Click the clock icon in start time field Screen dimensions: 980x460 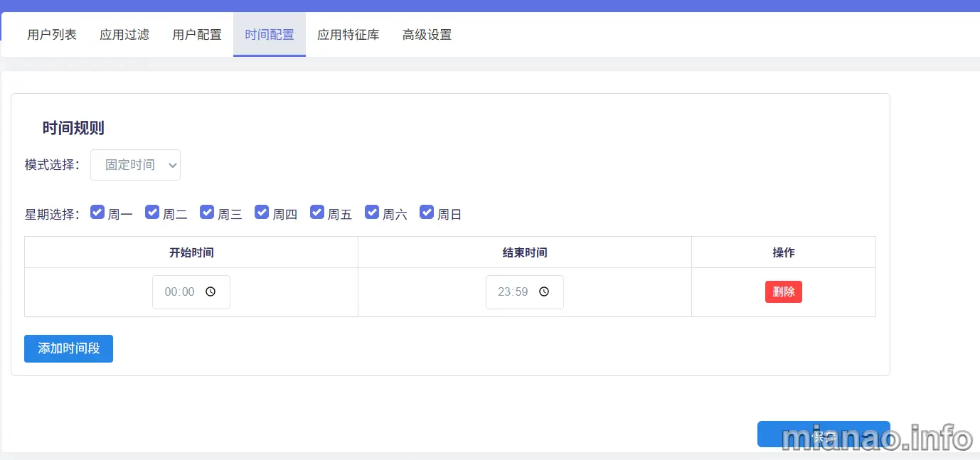pos(211,292)
